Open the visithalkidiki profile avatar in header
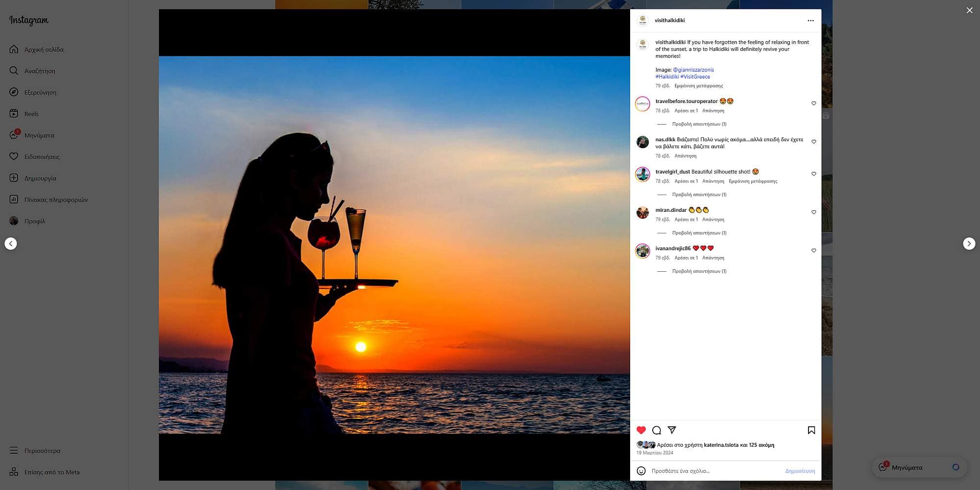This screenshot has height=490, width=980. click(642, 21)
